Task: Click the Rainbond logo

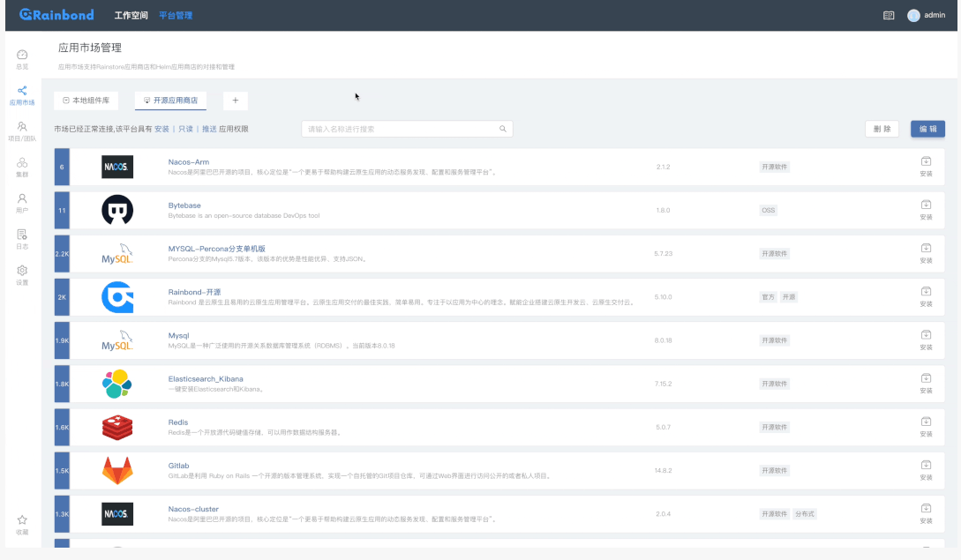Action: [56, 15]
